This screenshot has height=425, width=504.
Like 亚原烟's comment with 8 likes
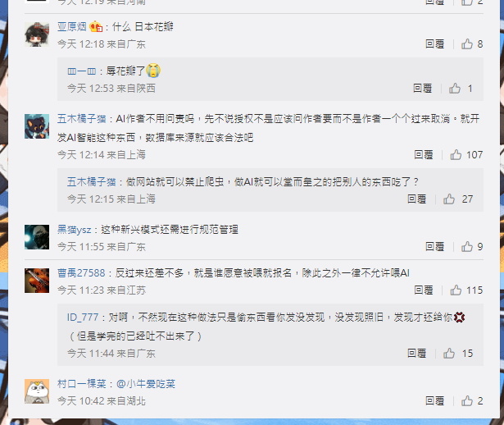[467, 43]
